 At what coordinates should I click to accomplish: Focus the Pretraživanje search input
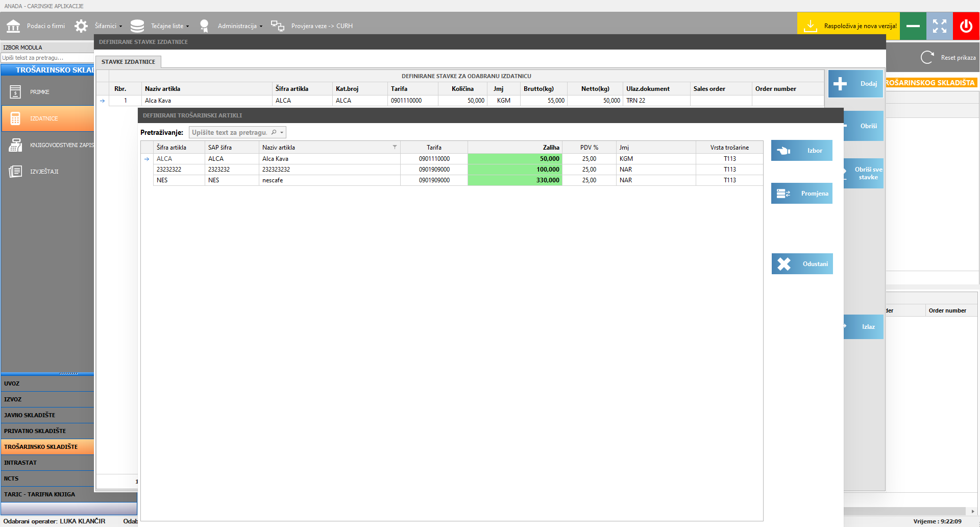(x=229, y=132)
